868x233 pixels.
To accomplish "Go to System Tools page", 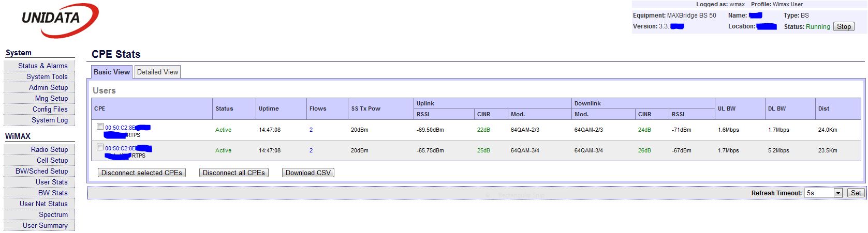I will pos(47,76).
